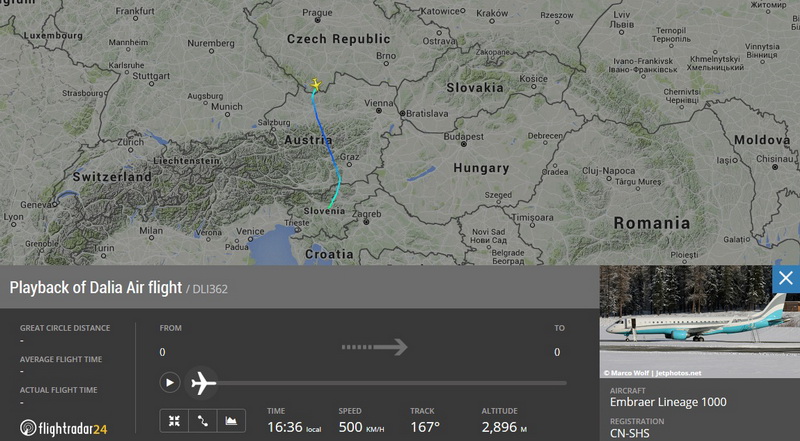Click the airplane slider handle on timeline
This screenshot has height=441, width=800.
pyautogui.click(x=203, y=383)
